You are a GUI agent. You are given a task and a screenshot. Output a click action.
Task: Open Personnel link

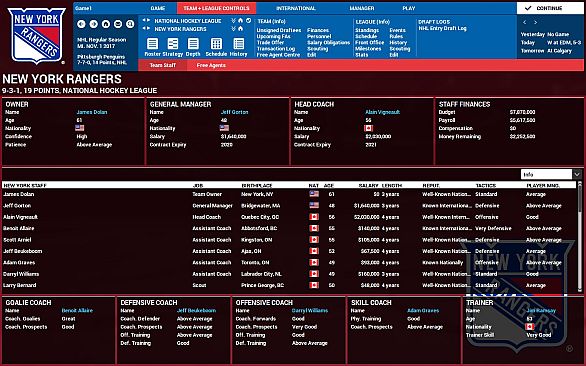[319, 36]
